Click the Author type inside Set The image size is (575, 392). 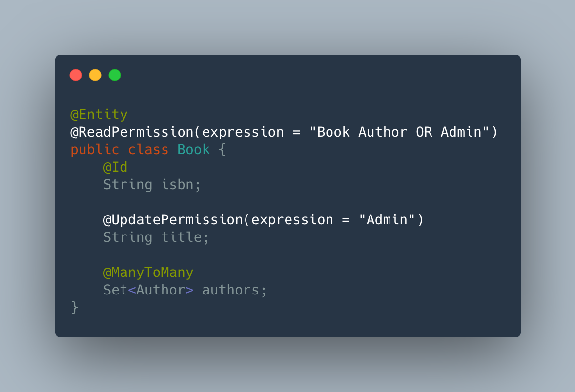pyautogui.click(x=161, y=290)
